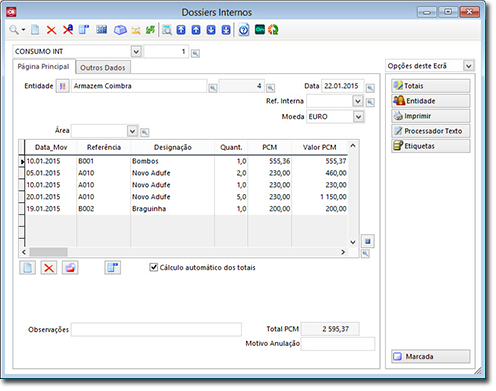Toggle Cálculo automático dos totais checkbox
The image size is (496, 391).
(153, 267)
